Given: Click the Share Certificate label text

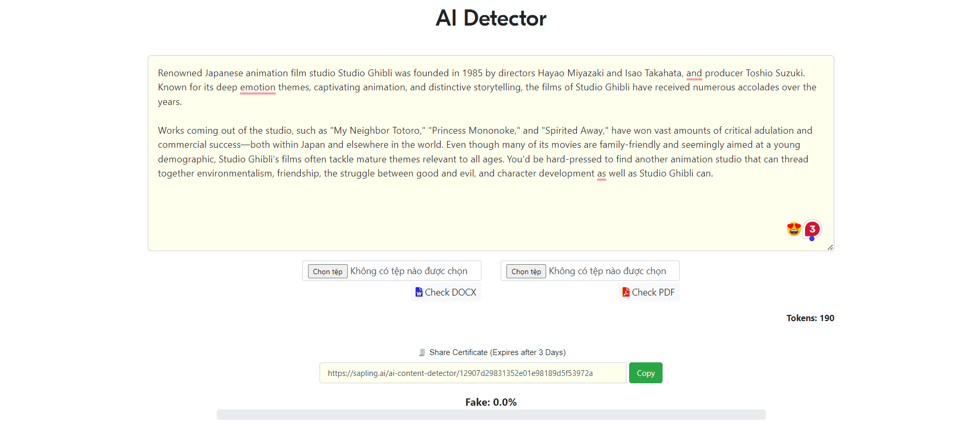Looking at the screenshot, I should click(x=497, y=352).
